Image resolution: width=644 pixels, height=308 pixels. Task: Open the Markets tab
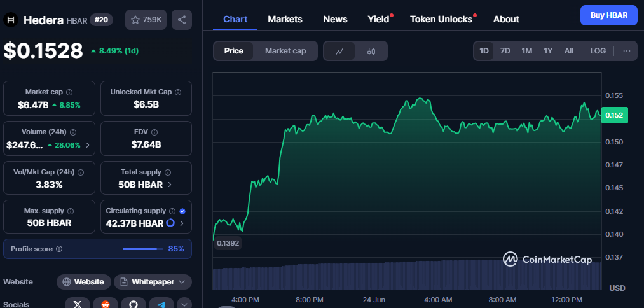pyautogui.click(x=285, y=19)
